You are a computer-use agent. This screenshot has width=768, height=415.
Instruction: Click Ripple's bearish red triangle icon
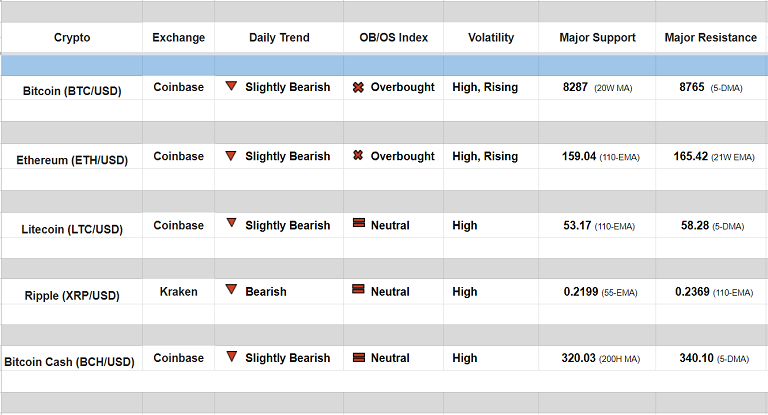click(x=231, y=291)
